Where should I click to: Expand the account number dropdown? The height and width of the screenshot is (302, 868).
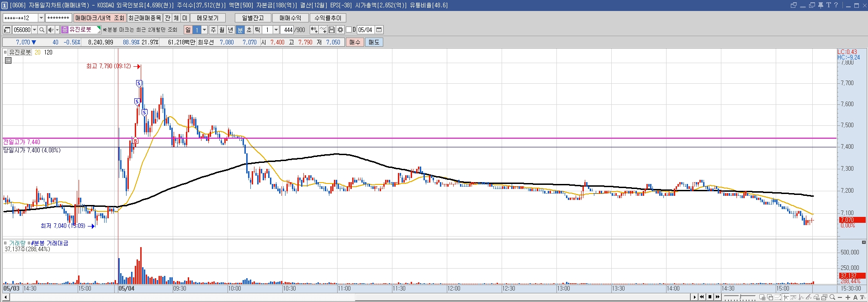tap(41, 18)
